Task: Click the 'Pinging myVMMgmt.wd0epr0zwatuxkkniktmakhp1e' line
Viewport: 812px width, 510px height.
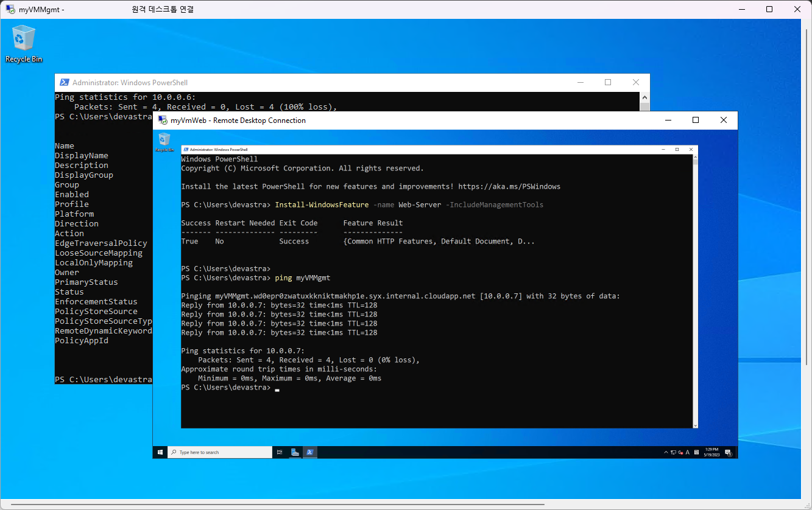Action: [x=400, y=296]
